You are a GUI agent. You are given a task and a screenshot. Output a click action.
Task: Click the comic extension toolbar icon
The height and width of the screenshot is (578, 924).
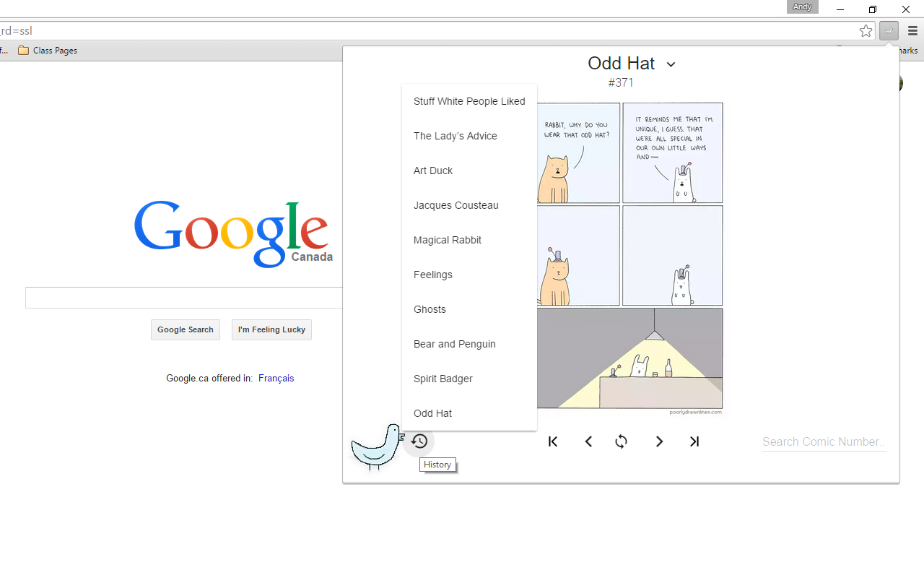click(889, 30)
